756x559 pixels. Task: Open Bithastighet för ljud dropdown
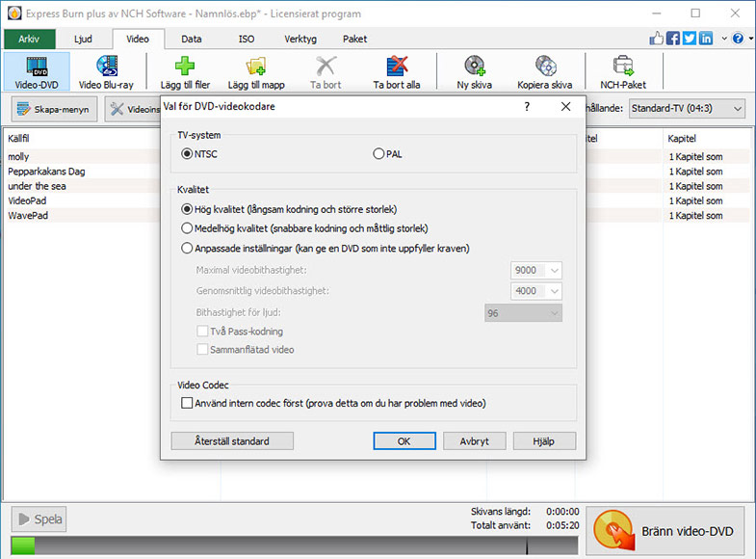[x=523, y=313]
